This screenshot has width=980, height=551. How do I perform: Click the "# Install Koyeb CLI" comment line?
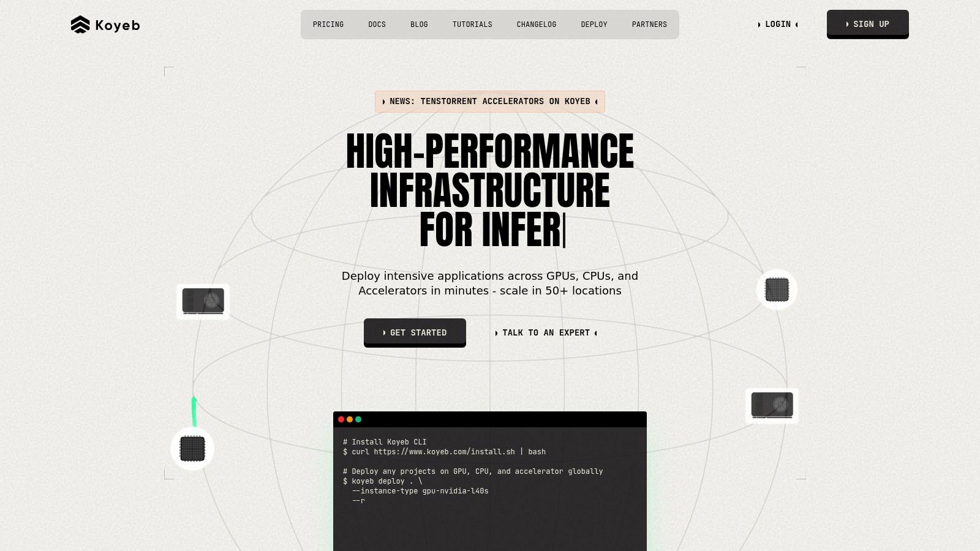click(385, 442)
